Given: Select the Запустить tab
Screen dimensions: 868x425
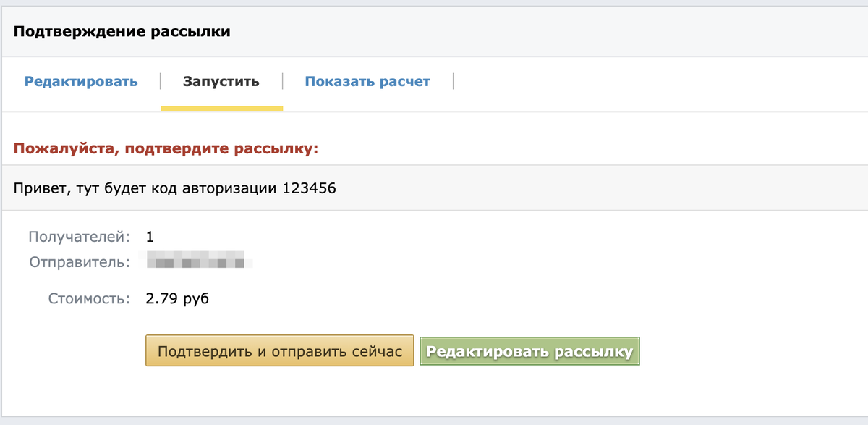Looking at the screenshot, I should (221, 82).
